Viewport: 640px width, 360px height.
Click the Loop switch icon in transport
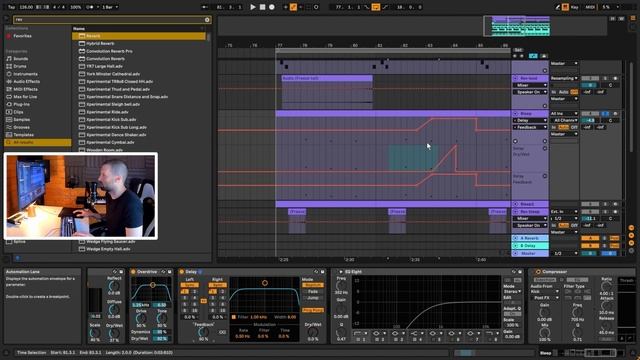tap(376, 7)
